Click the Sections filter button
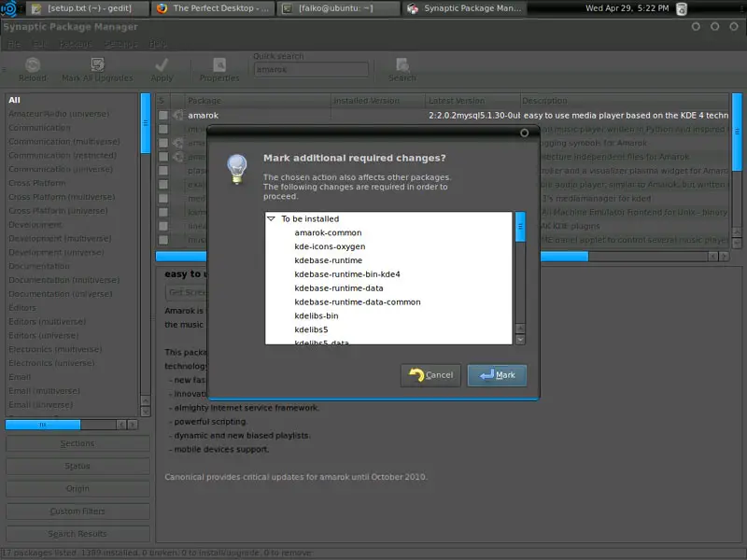 78,443
